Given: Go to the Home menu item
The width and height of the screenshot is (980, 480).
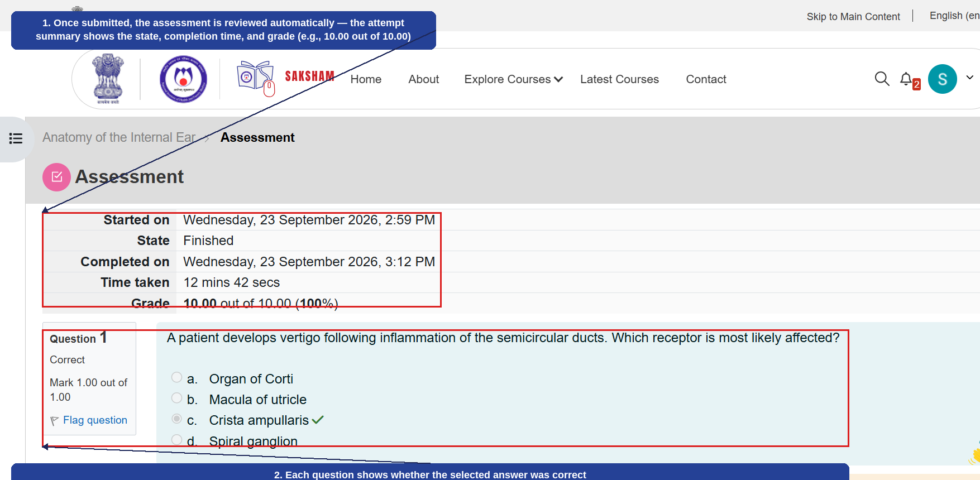Looking at the screenshot, I should (x=366, y=79).
